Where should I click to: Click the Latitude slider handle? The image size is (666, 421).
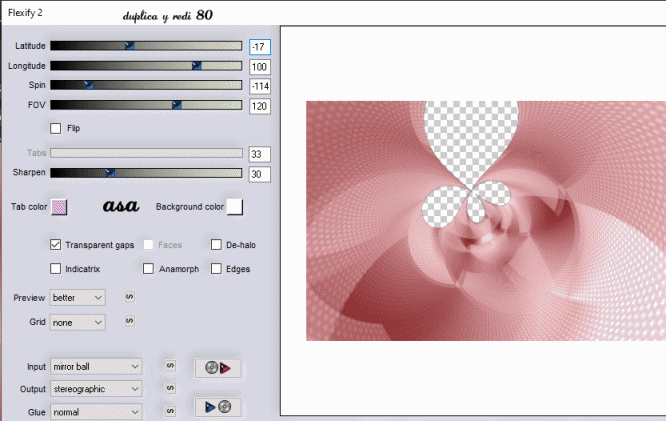129,45
